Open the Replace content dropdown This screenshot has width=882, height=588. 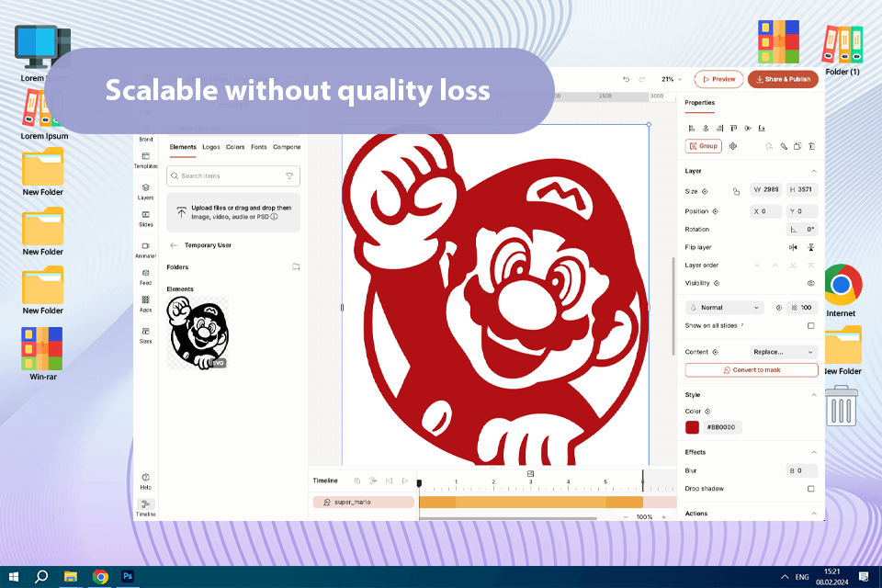[784, 352]
